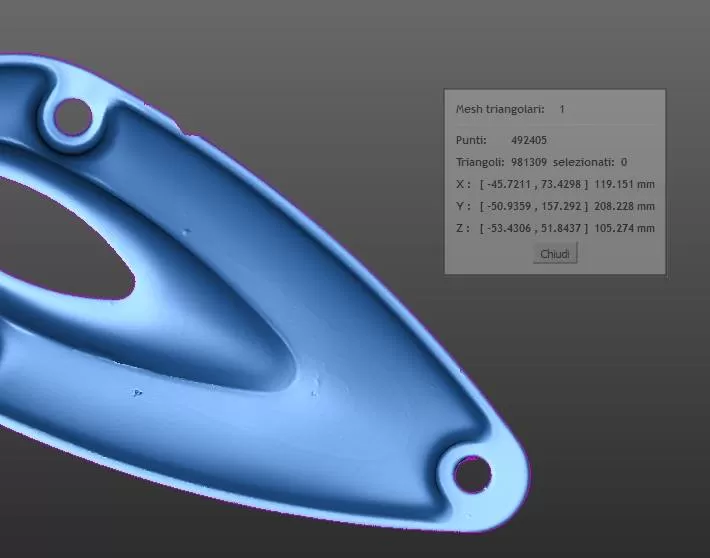This screenshot has width=710, height=558.
Task: Click the X range bracket values
Action: pos(534,184)
